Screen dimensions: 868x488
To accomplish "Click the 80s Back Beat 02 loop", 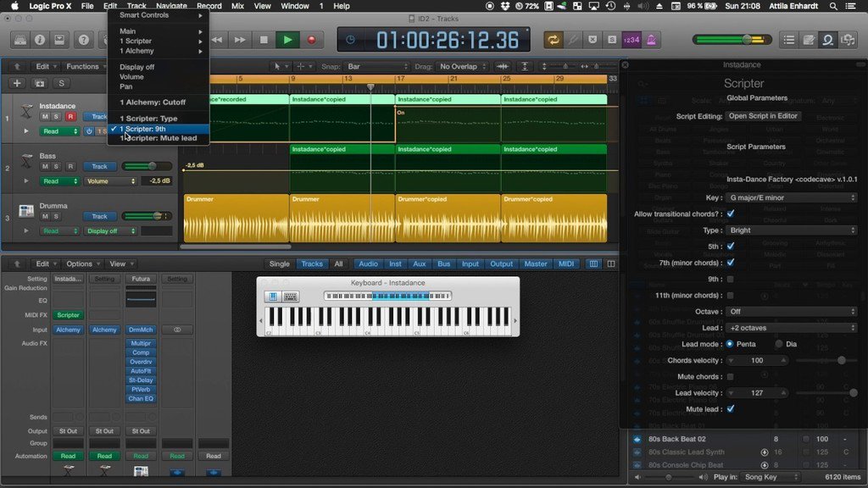I will point(677,439).
